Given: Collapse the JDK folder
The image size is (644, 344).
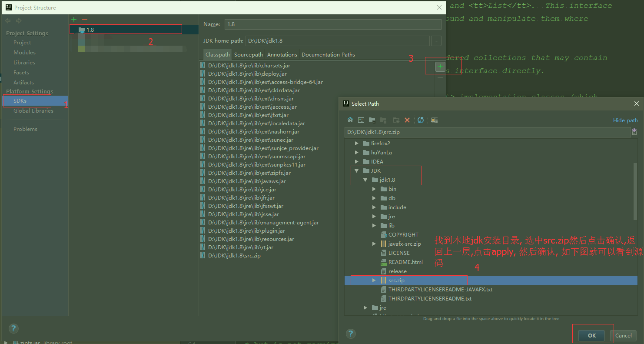Looking at the screenshot, I should click(357, 170).
